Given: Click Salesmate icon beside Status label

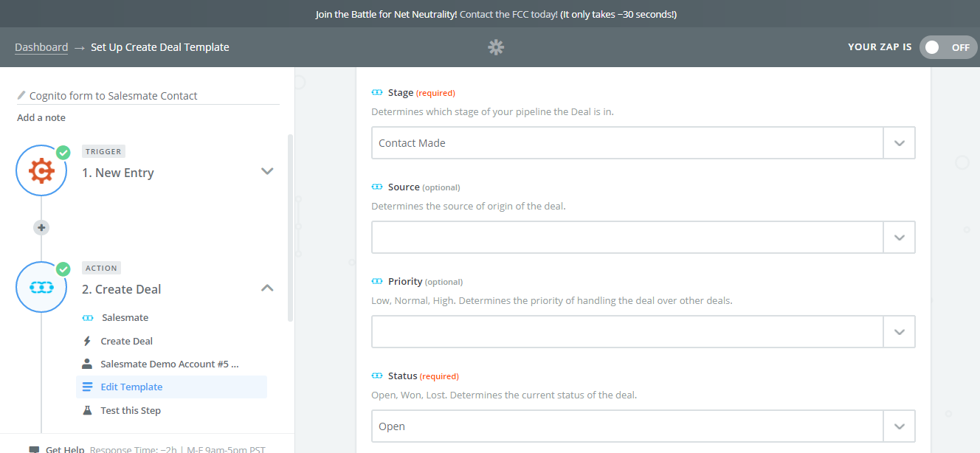Looking at the screenshot, I should [x=377, y=376].
